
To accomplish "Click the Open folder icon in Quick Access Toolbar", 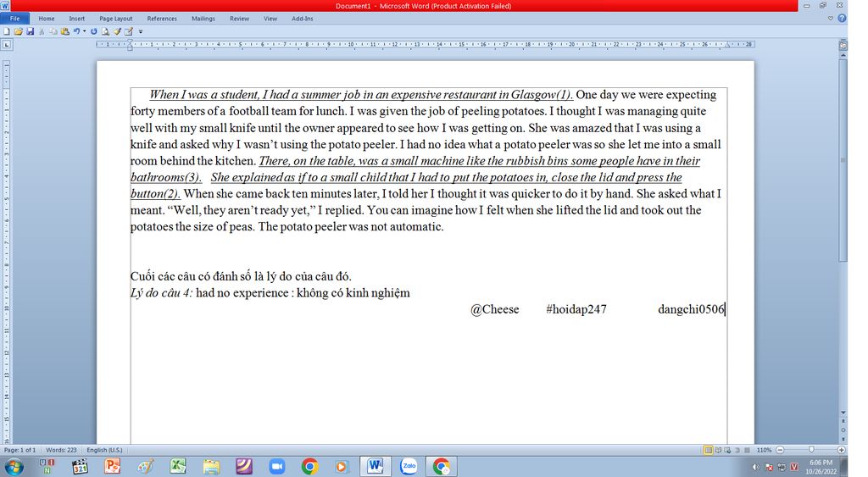I will pyautogui.click(x=18, y=31).
